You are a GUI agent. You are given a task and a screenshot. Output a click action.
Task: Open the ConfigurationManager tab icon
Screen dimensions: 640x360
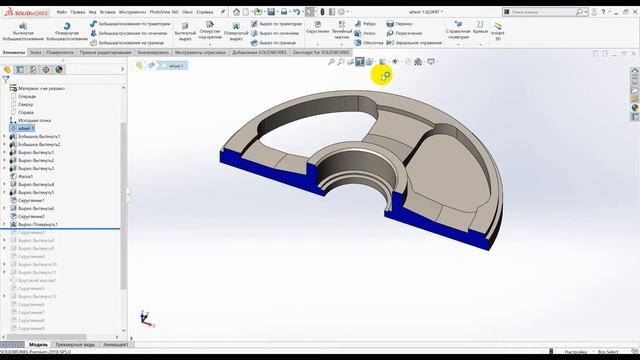tap(33, 70)
